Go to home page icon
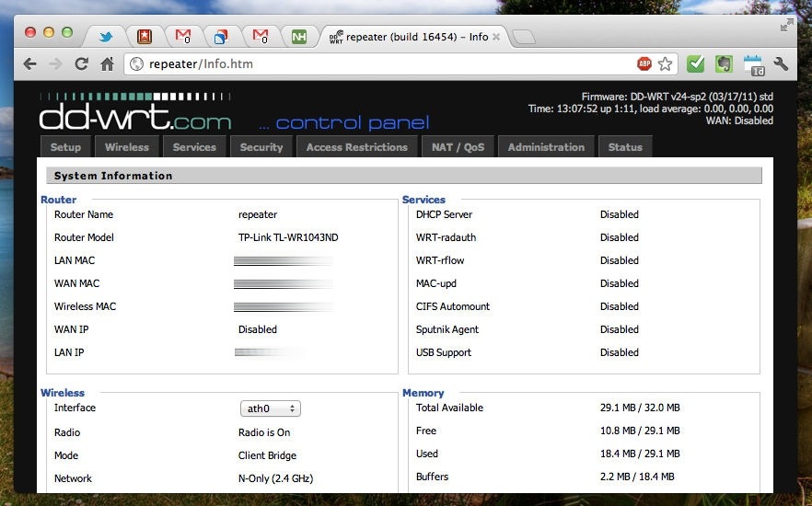Image resolution: width=812 pixels, height=506 pixels. [x=107, y=64]
